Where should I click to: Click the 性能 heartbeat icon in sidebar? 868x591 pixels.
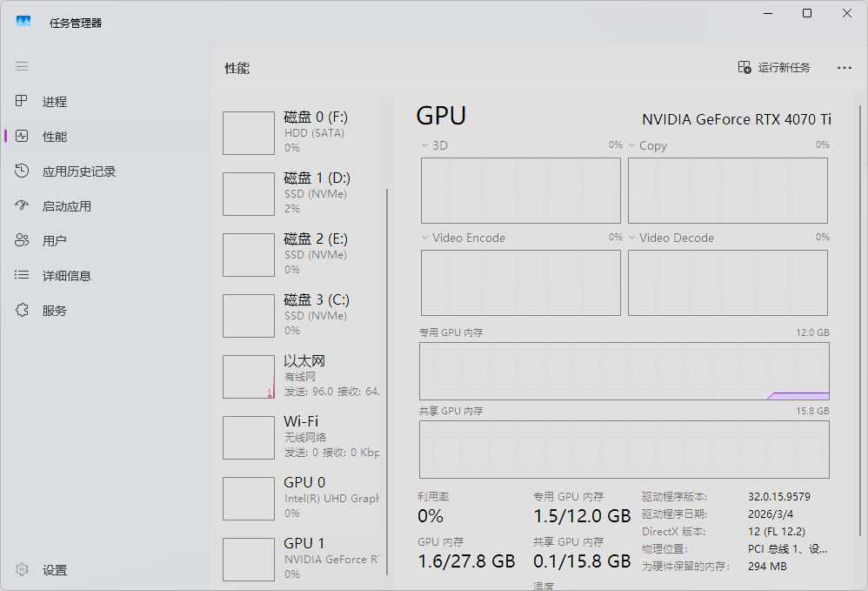pos(22,136)
